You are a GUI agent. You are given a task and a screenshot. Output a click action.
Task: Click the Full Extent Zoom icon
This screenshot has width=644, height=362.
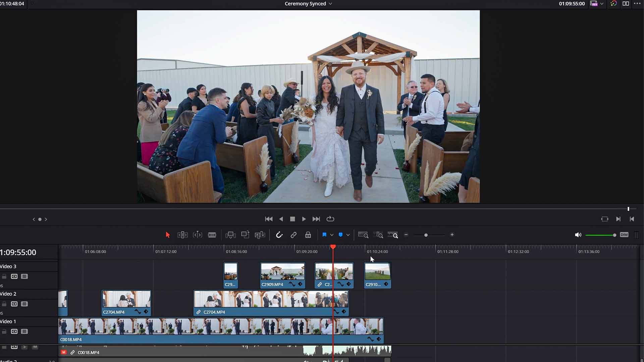pyautogui.click(x=363, y=235)
